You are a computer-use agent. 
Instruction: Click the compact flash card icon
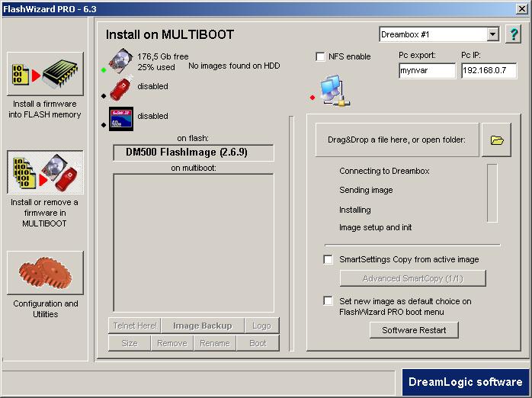tap(121, 119)
